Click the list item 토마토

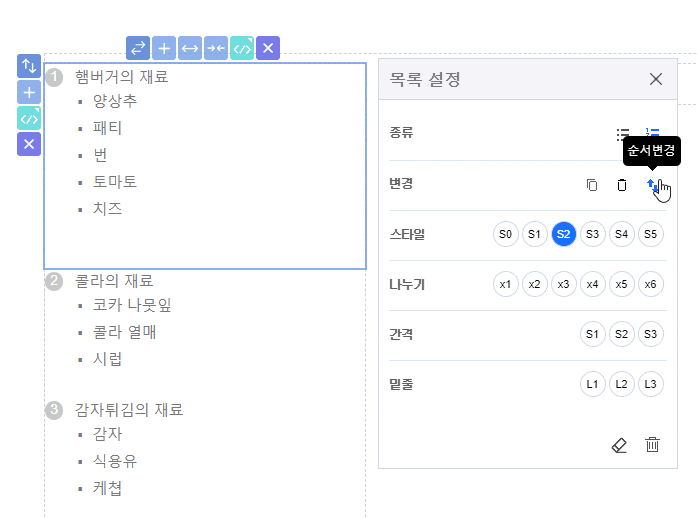tap(114, 182)
